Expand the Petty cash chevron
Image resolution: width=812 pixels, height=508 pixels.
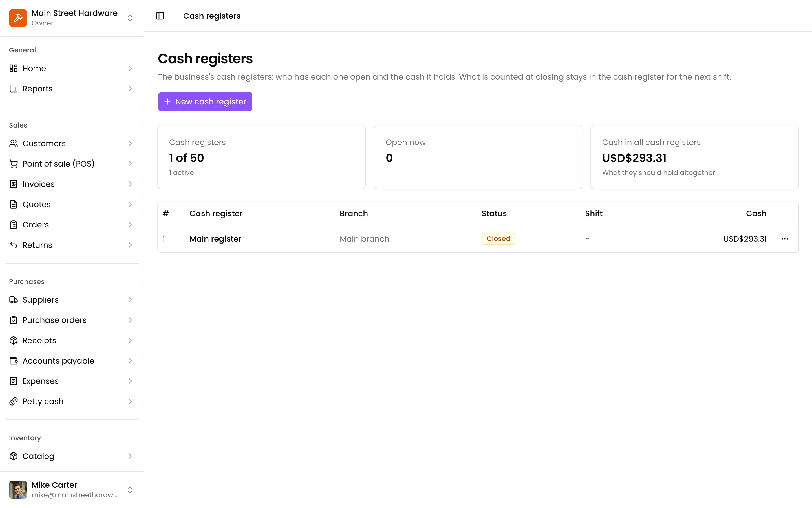(130, 402)
